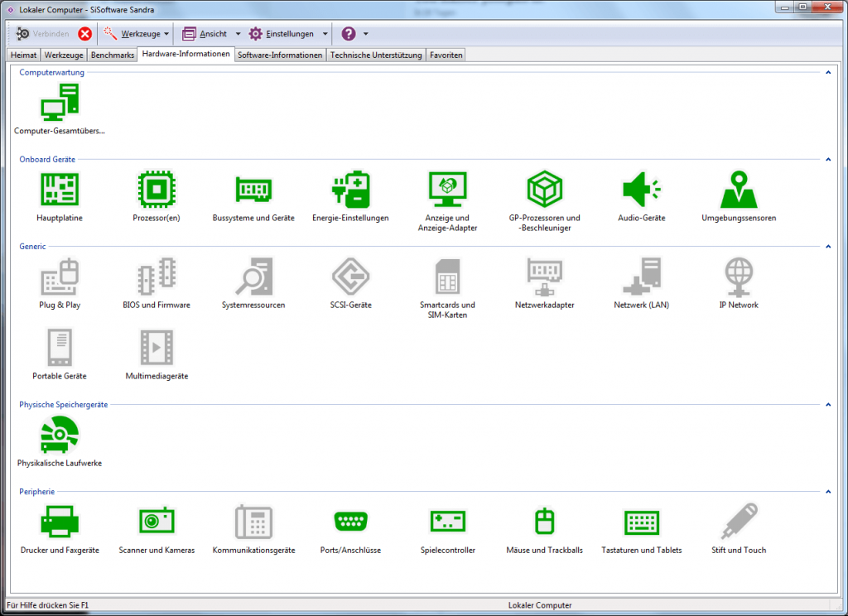Open Anzeige und Anzeige-Adapter
This screenshot has width=848, height=616.
click(447, 190)
